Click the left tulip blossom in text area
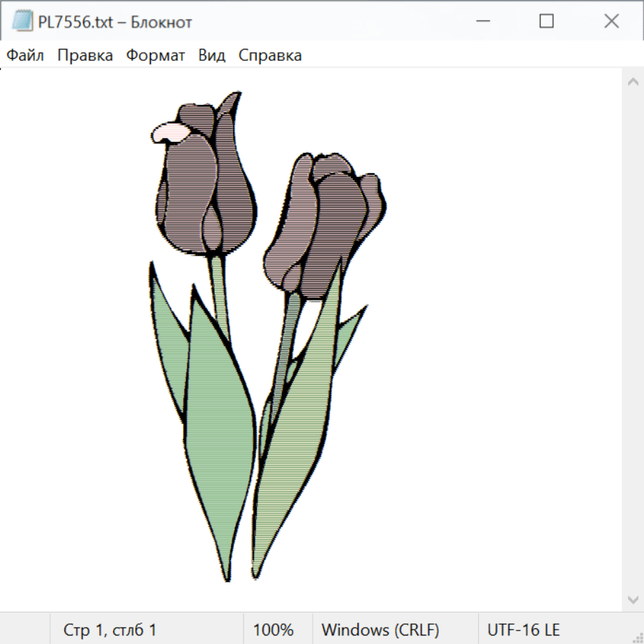Image resolution: width=644 pixels, height=644 pixels. pyautogui.click(x=204, y=186)
